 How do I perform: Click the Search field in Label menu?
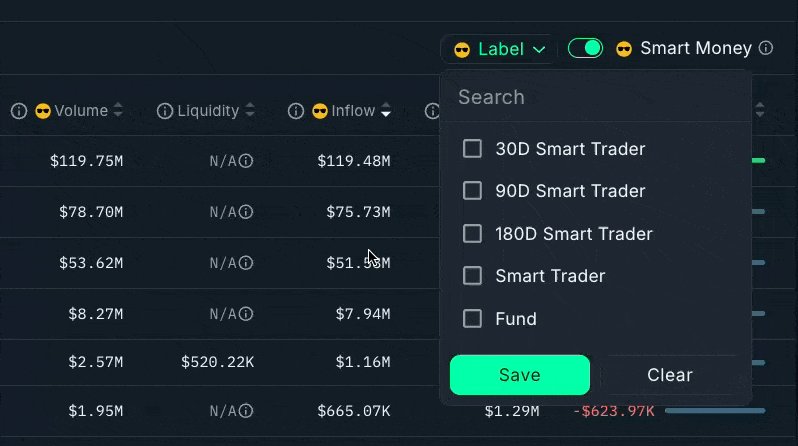pos(595,97)
